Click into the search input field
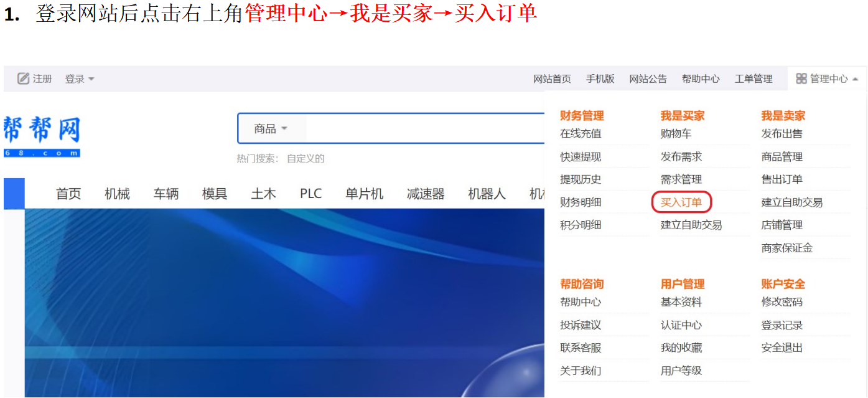This screenshot has width=868, height=398. tap(423, 129)
